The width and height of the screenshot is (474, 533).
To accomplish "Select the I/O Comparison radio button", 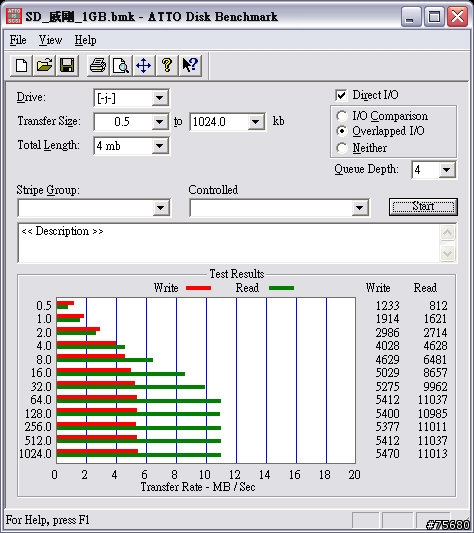I will point(341,116).
